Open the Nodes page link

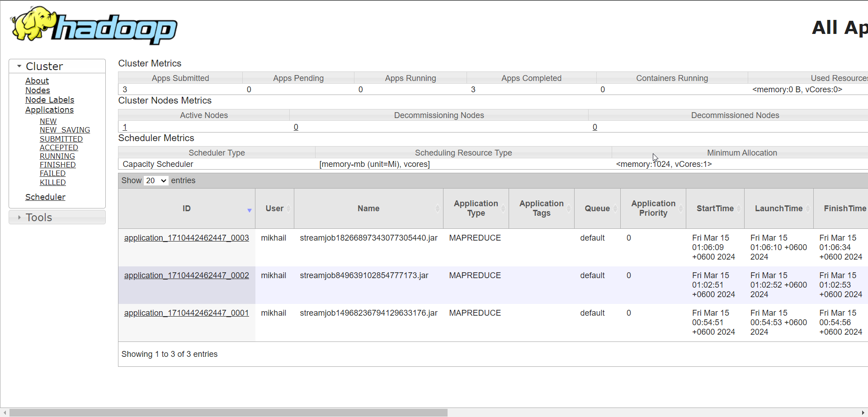(x=38, y=90)
